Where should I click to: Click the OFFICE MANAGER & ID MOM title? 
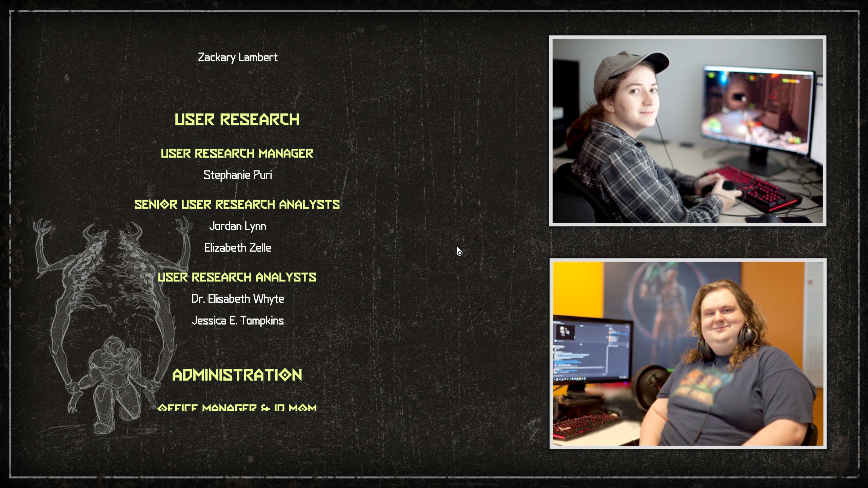tap(237, 407)
